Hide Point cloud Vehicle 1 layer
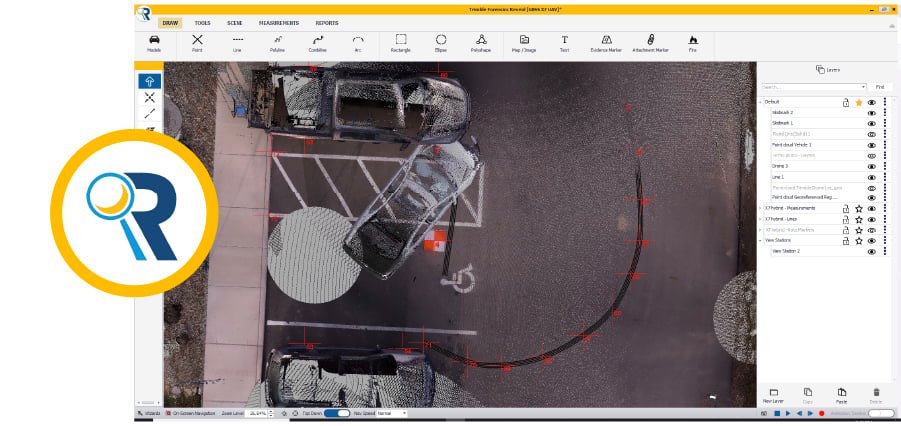The width and height of the screenshot is (901, 426). tap(872, 145)
